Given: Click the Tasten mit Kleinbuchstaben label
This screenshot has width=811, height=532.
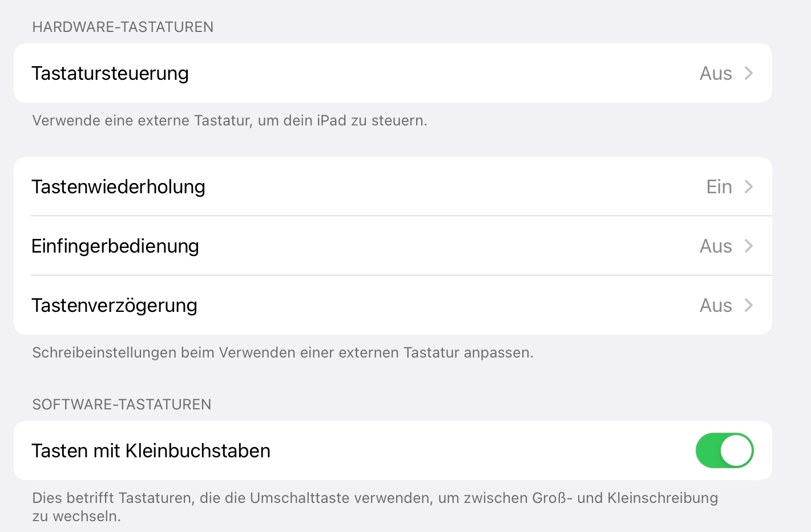Looking at the screenshot, I should tap(151, 451).
